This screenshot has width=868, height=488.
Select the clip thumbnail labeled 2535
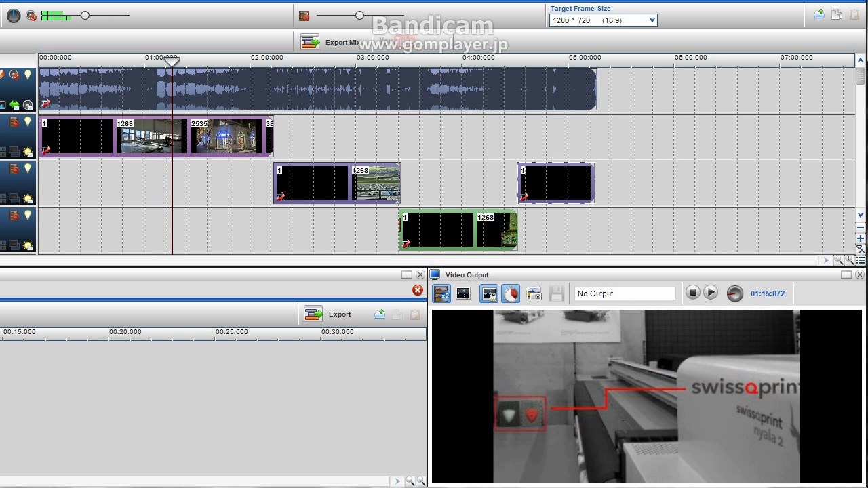pyautogui.click(x=226, y=136)
